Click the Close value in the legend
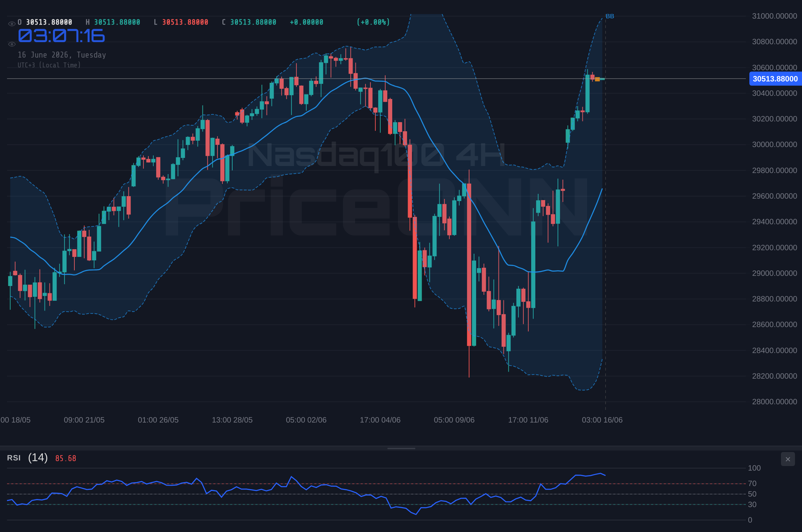 (x=253, y=22)
